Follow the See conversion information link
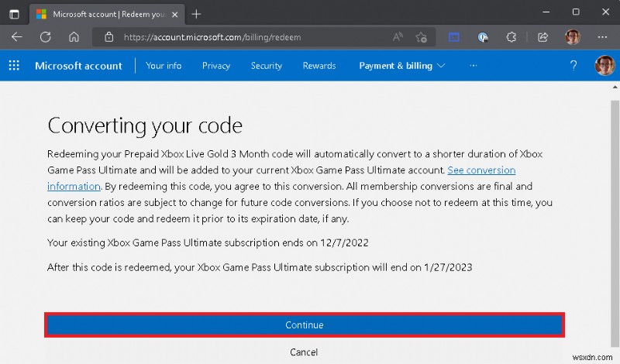The height and width of the screenshot is (364, 620). 481,170
